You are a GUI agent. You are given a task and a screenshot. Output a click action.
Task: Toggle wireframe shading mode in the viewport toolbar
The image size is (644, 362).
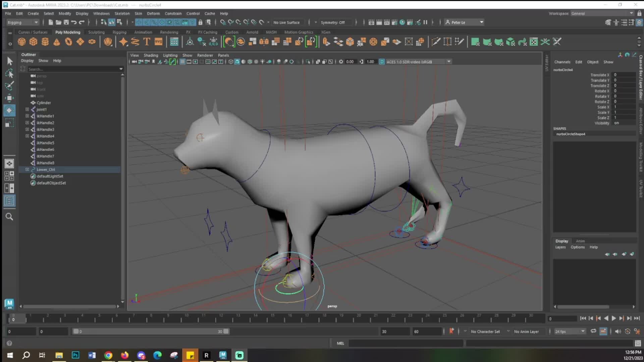[231, 62]
